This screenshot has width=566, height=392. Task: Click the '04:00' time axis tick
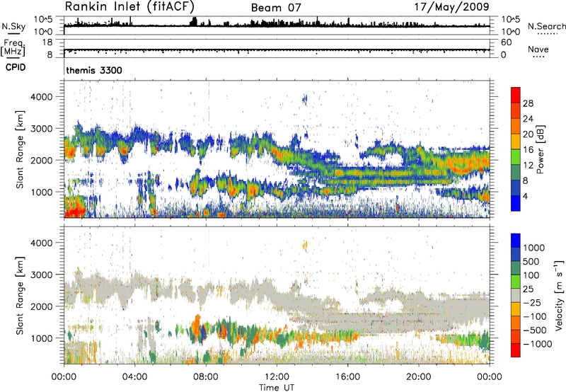(134, 376)
